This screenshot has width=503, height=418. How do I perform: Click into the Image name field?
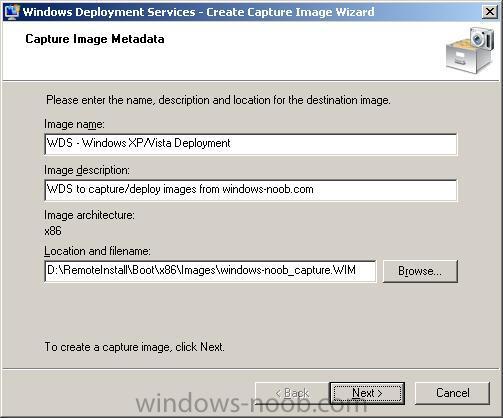click(x=251, y=144)
